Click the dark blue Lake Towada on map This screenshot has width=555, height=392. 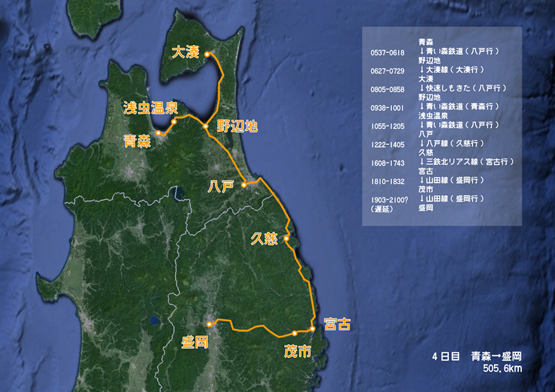click(180, 192)
